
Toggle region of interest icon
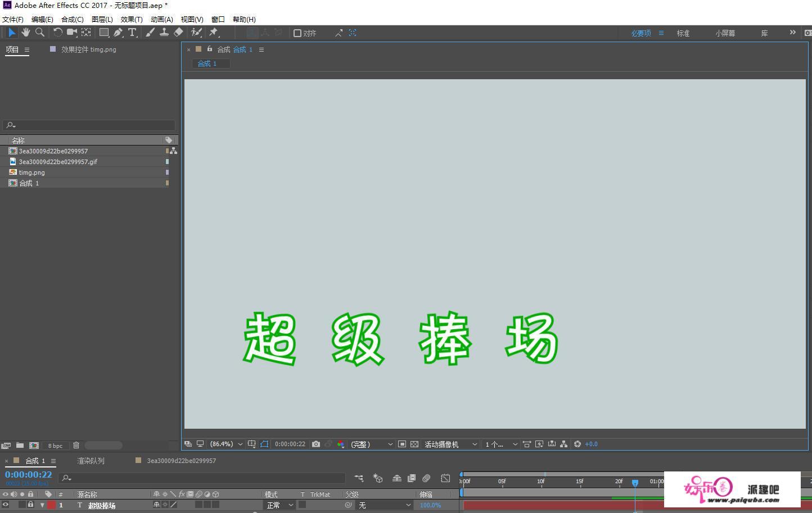(402, 444)
